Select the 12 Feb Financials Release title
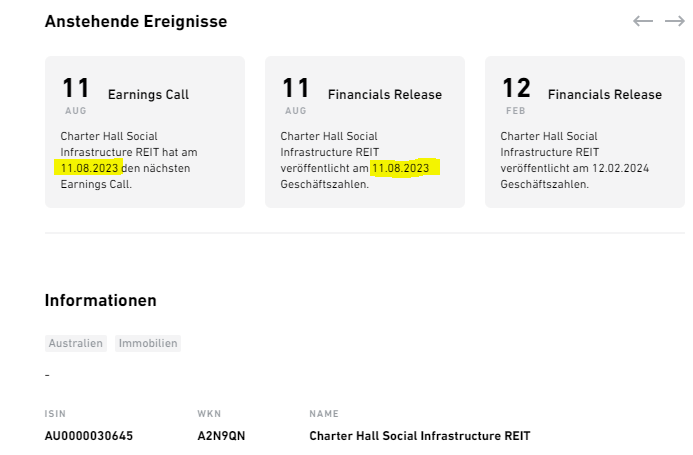This screenshot has width=693, height=455. 604,95
